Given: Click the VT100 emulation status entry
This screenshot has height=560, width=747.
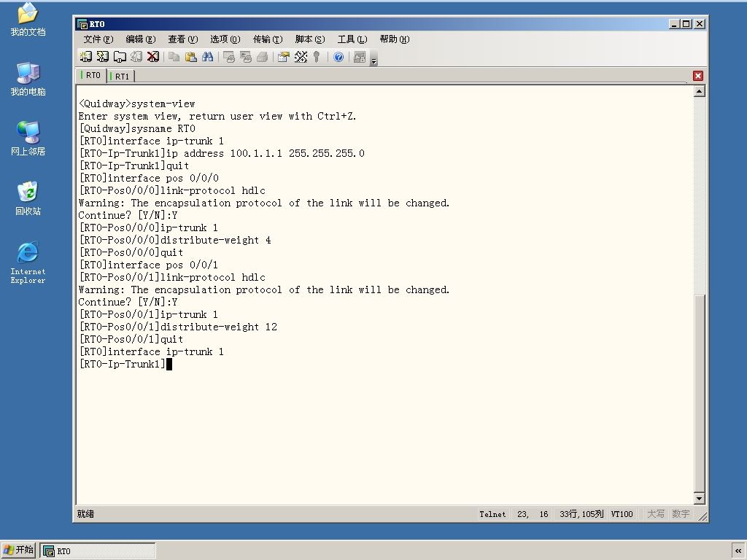Looking at the screenshot, I should click(x=622, y=514).
